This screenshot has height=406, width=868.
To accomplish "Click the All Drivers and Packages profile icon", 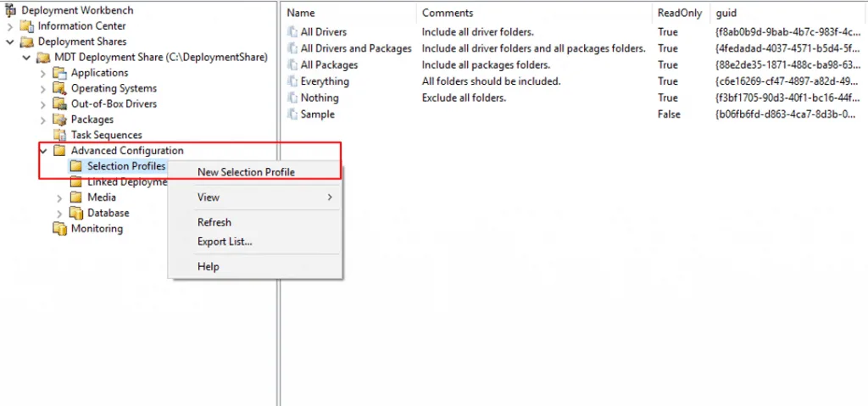I will 292,49.
